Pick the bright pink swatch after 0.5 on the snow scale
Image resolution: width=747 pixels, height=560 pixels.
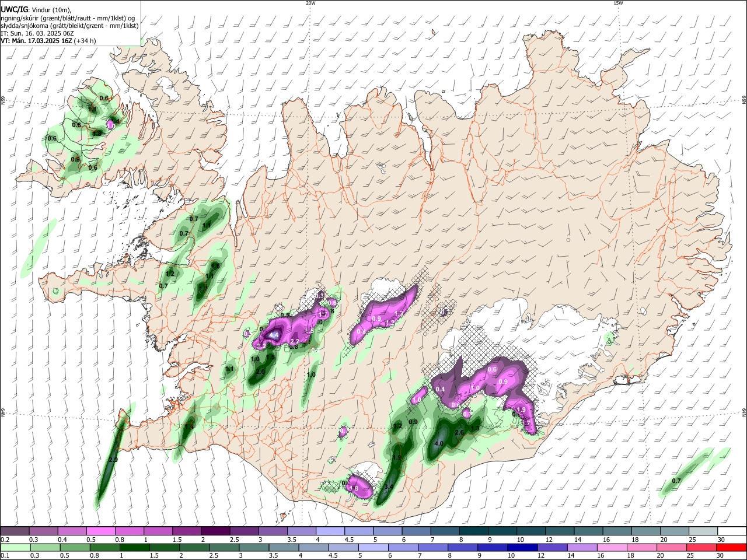point(101,531)
